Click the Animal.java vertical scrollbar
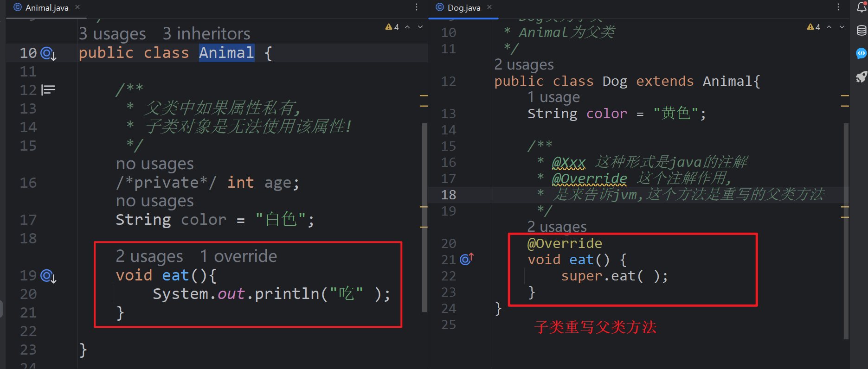 (424, 218)
